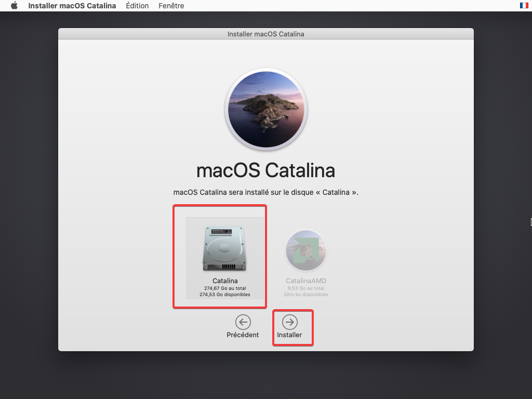
Task: Click the Catalina disk name label
Action: [225, 281]
